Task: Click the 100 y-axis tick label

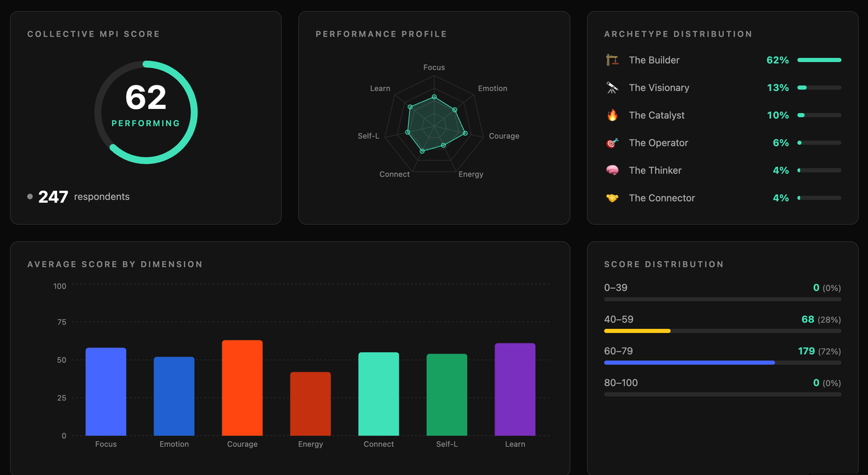Action: 60,286
